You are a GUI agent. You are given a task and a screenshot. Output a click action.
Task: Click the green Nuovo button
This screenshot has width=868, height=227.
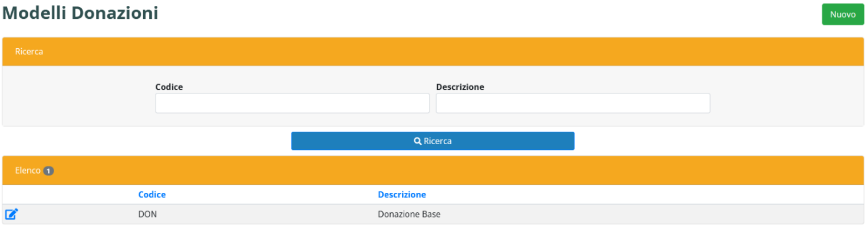click(x=843, y=15)
